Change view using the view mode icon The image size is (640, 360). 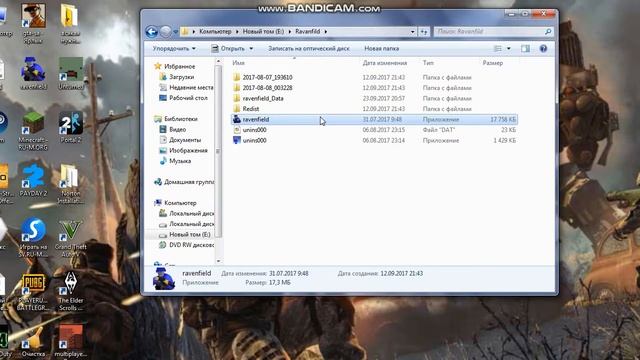(498, 49)
